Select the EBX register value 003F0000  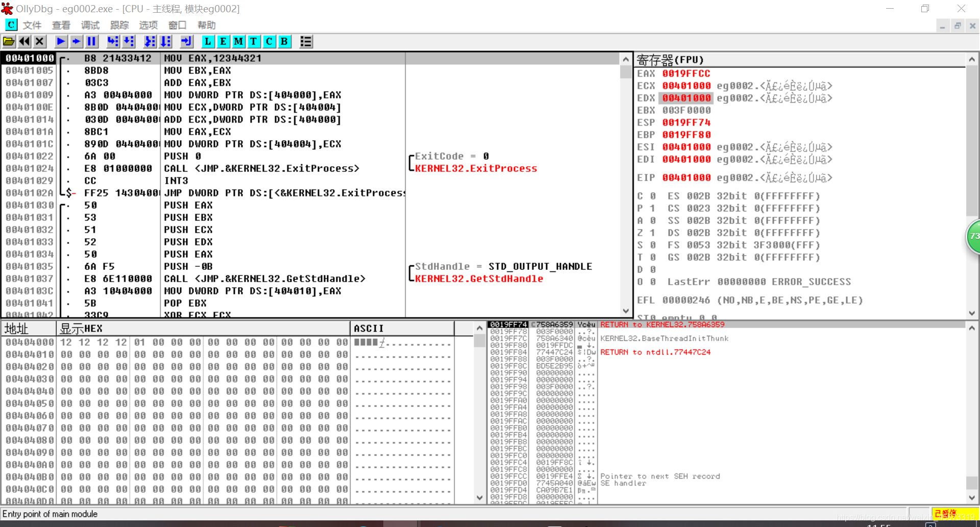686,110
